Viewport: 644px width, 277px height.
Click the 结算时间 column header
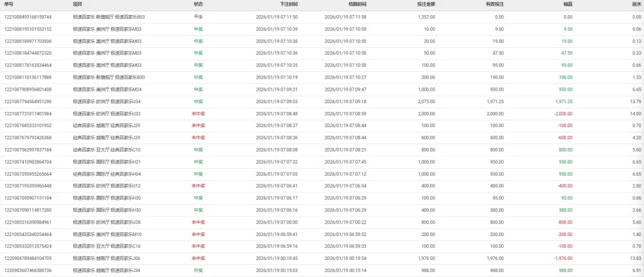(x=357, y=4)
